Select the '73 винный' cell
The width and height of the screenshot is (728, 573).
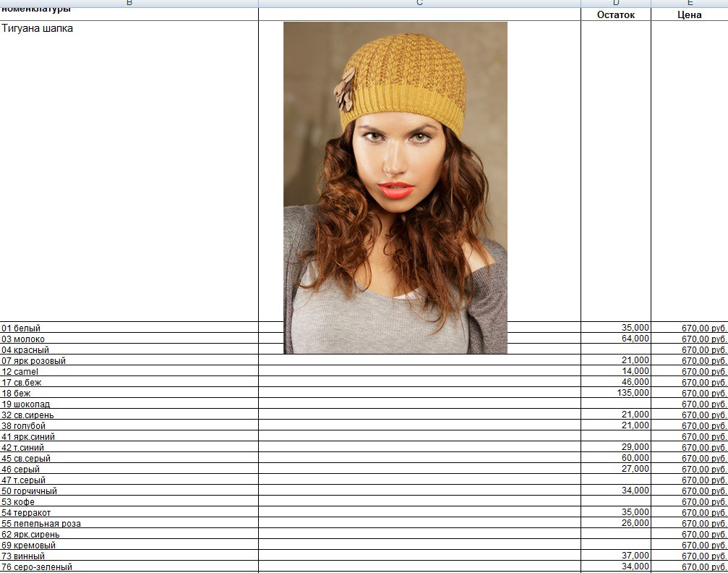pos(129,555)
